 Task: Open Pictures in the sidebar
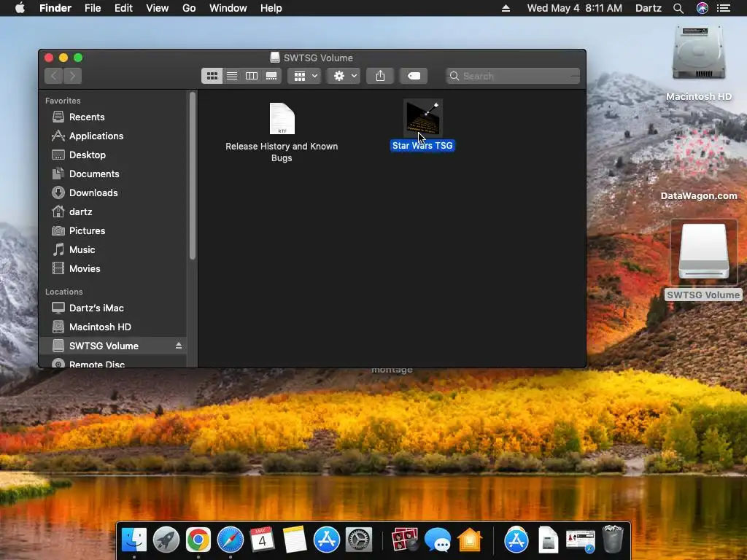88,231
